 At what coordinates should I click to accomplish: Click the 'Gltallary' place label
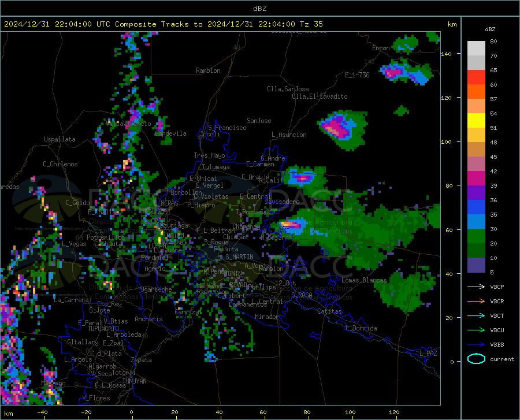pos(83,342)
